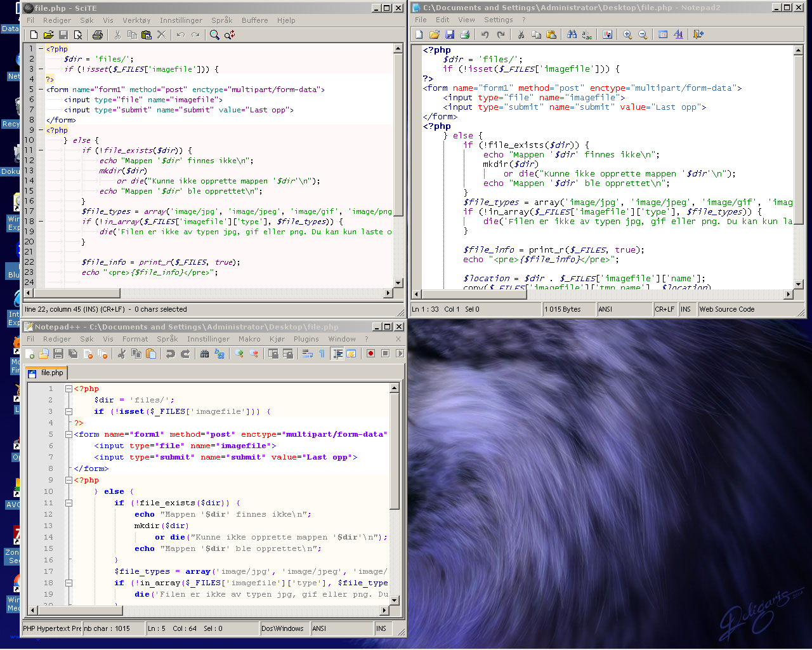Toggle show all characters pilcrow in Notepad++
This screenshot has height=650, width=812.
pos(322,354)
